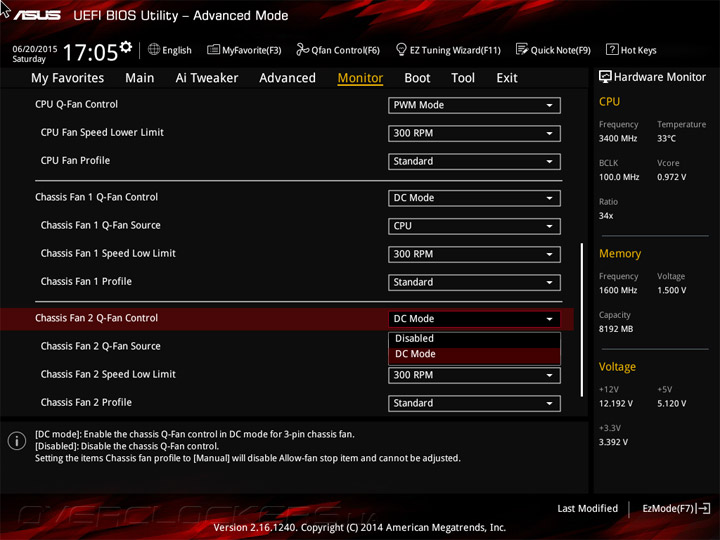Click the English language button

pos(170,50)
